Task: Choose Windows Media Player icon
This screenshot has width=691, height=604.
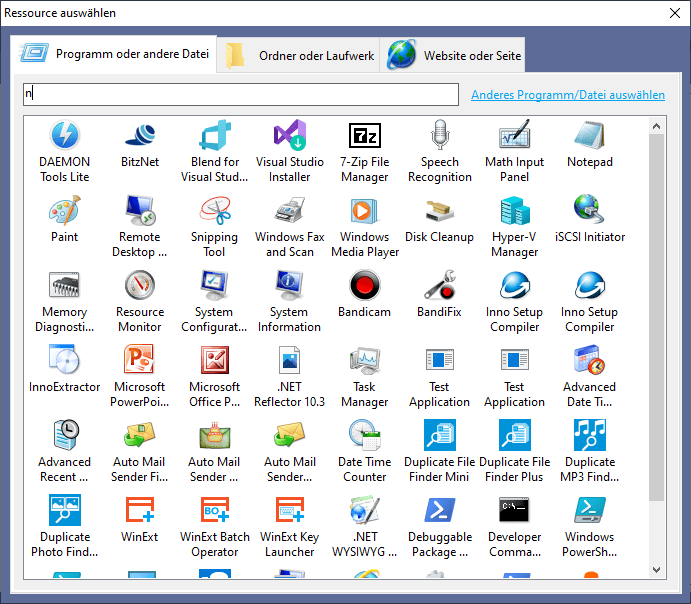Action: click(x=364, y=211)
